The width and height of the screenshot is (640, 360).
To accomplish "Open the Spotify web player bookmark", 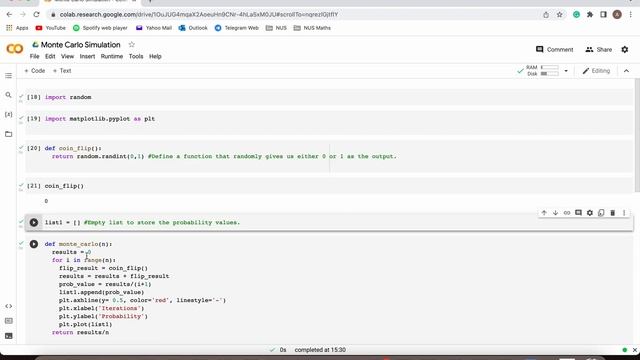I will (x=100, y=28).
